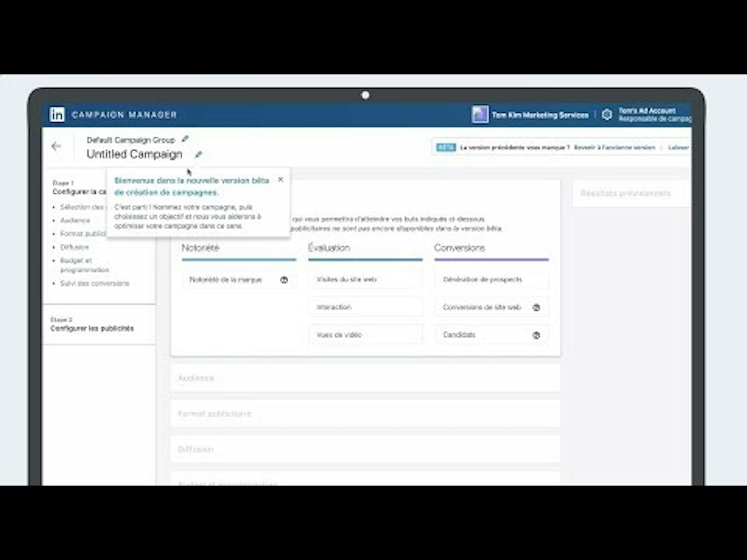Go to Suivi des conversions in sidebar
Viewport: 747px width, 560px height.
(95, 283)
